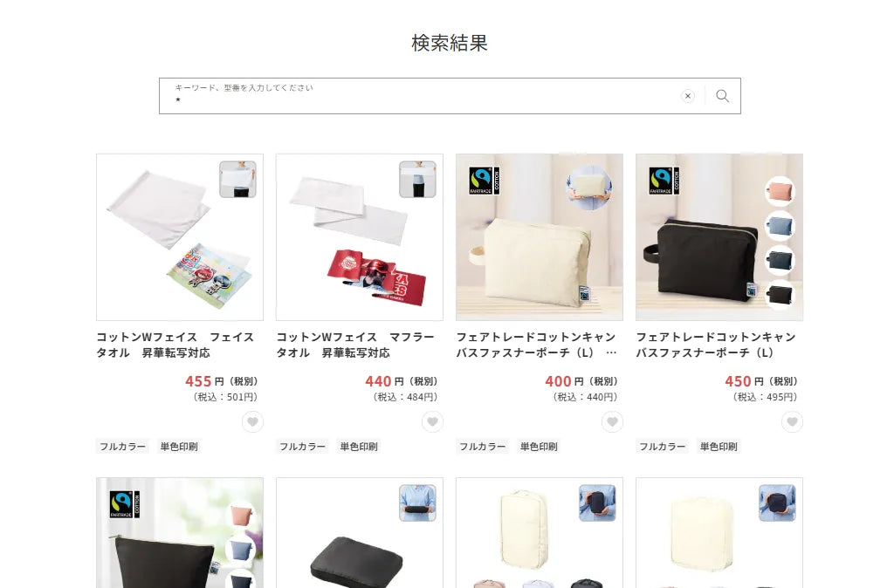This screenshot has height=588, width=894.
Task: Select pink color swatch on black pouch
Action: click(780, 191)
